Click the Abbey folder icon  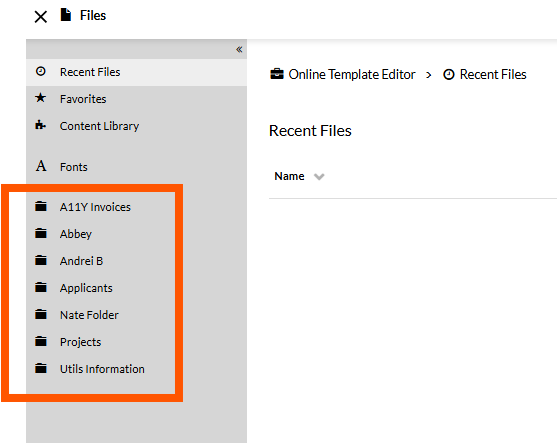[41, 233]
